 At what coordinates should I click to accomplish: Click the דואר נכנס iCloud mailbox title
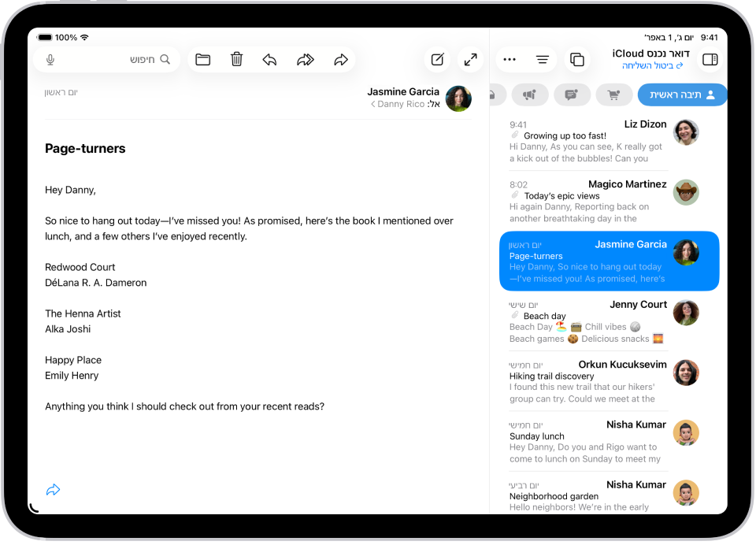click(651, 53)
